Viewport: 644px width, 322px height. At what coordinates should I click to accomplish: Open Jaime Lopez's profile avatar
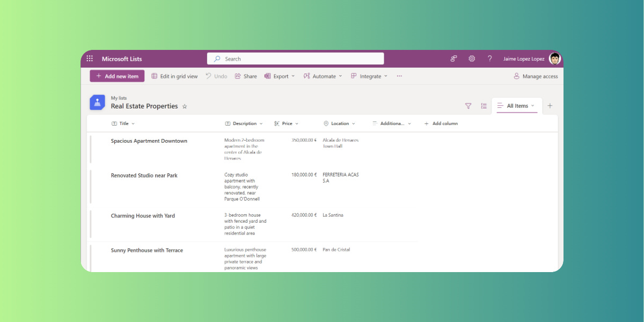[554, 58]
